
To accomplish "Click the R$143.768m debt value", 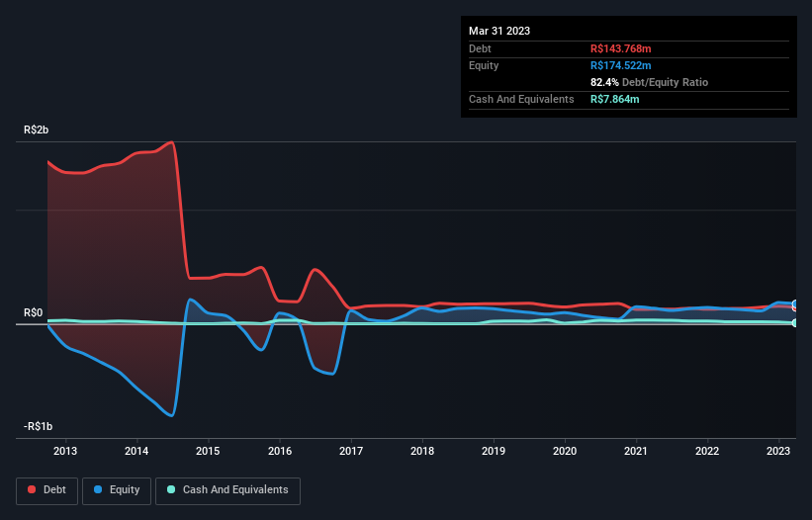I will coord(621,48).
